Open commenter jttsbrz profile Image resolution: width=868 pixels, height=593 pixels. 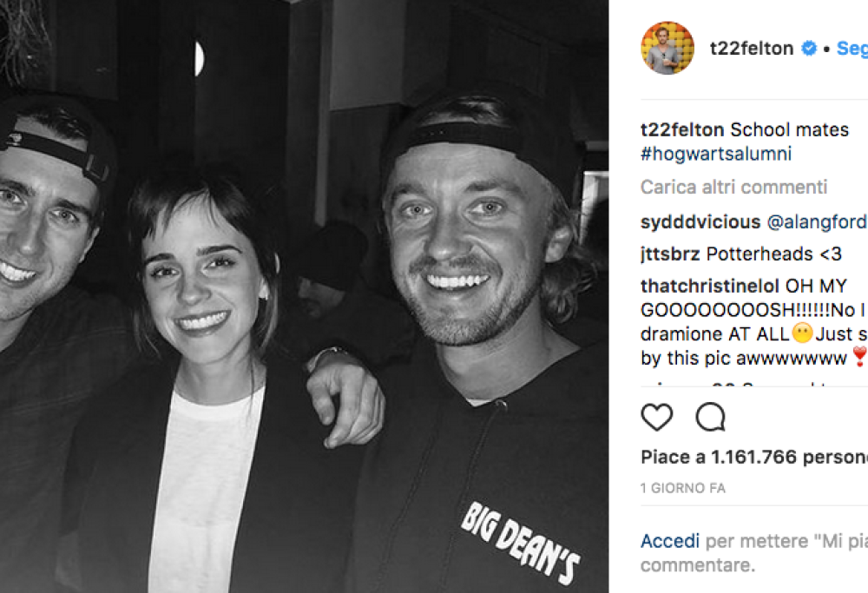point(671,254)
